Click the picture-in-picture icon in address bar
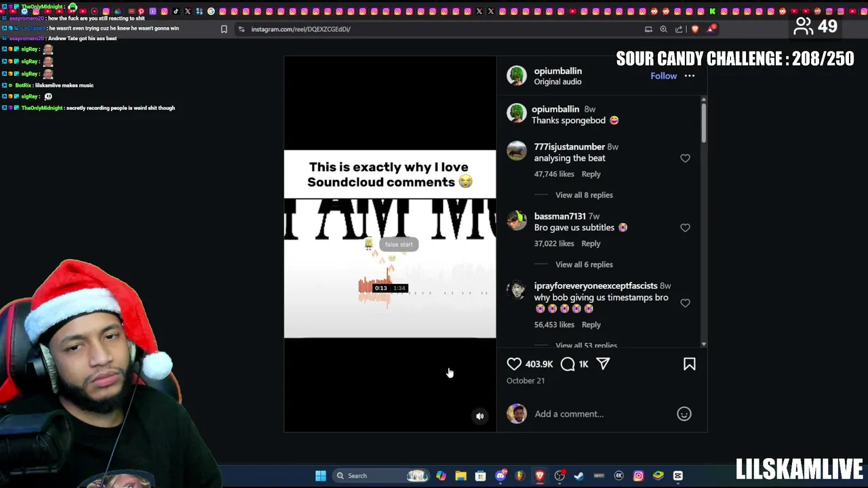868x488 pixels. (x=648, y=29)
